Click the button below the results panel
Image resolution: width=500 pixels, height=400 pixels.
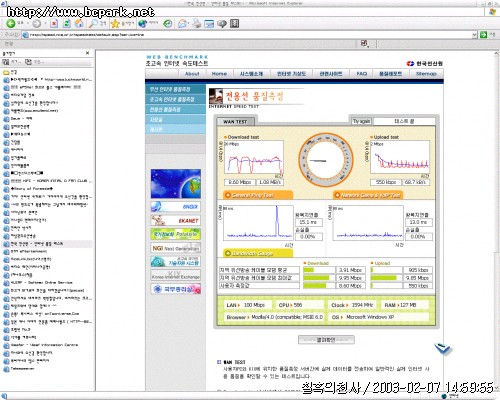tap(326, 340)
